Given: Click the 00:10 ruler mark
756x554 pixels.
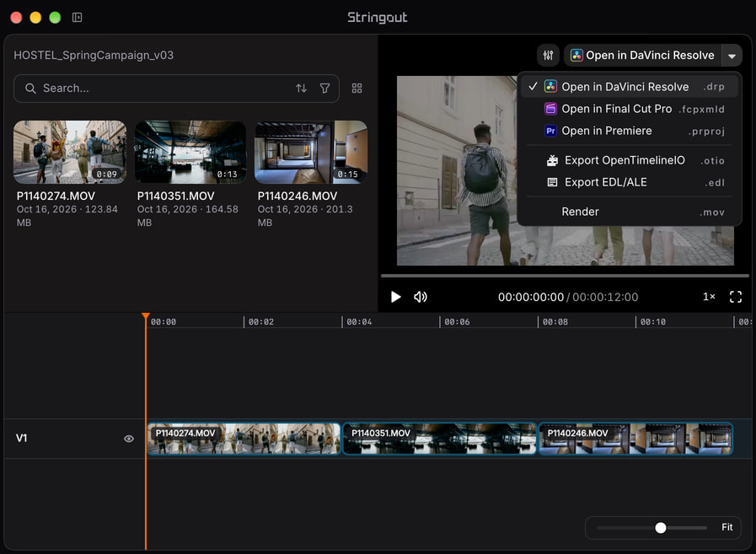Looking at the screenshot, I should 653,322.
